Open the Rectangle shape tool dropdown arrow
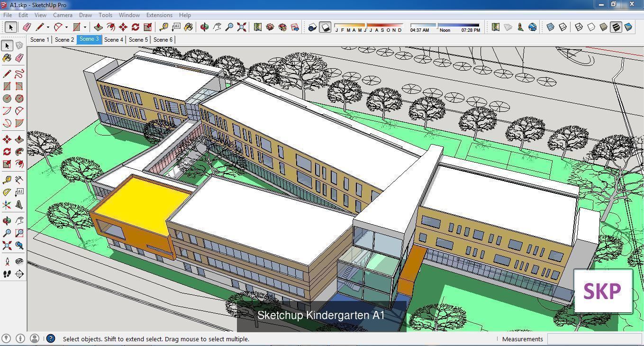 click(x=85, y=27)
